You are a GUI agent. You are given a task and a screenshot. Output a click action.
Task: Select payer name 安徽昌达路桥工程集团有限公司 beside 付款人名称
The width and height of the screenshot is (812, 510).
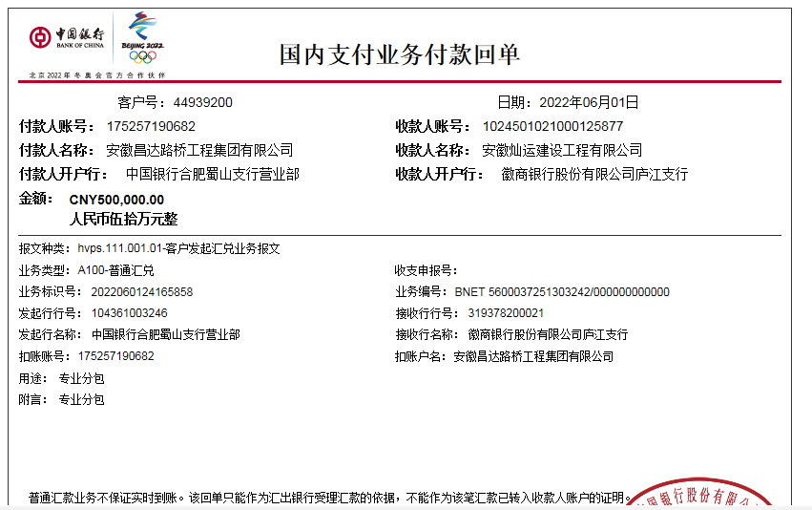(198, 150)
